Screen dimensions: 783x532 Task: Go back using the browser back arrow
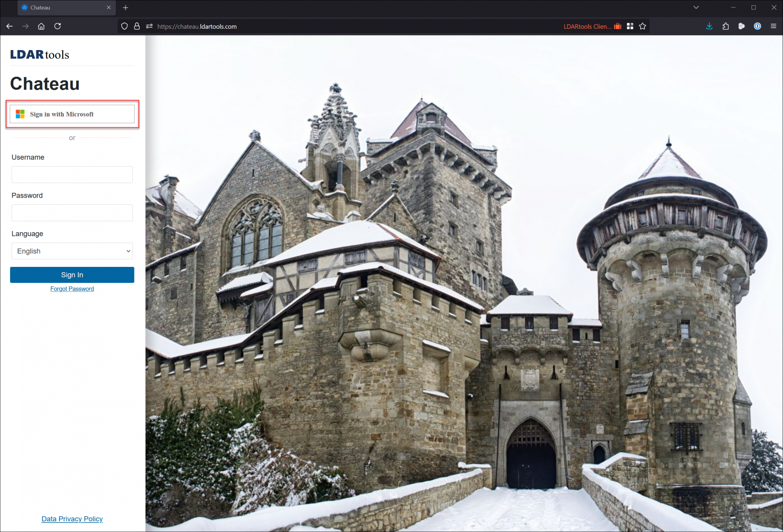pyautogui.click(x=9, y=26)
